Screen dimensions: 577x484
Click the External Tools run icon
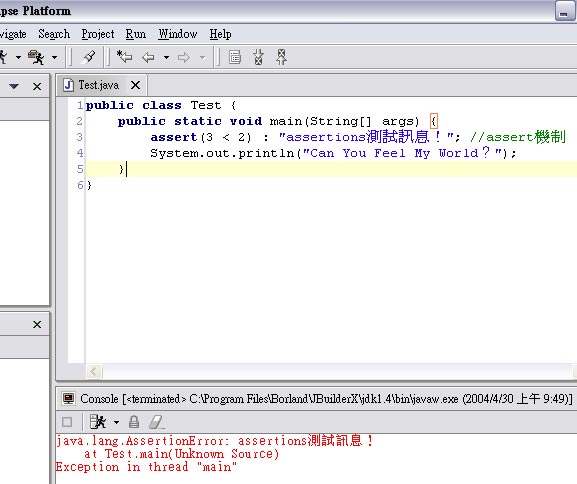[36, 57]
